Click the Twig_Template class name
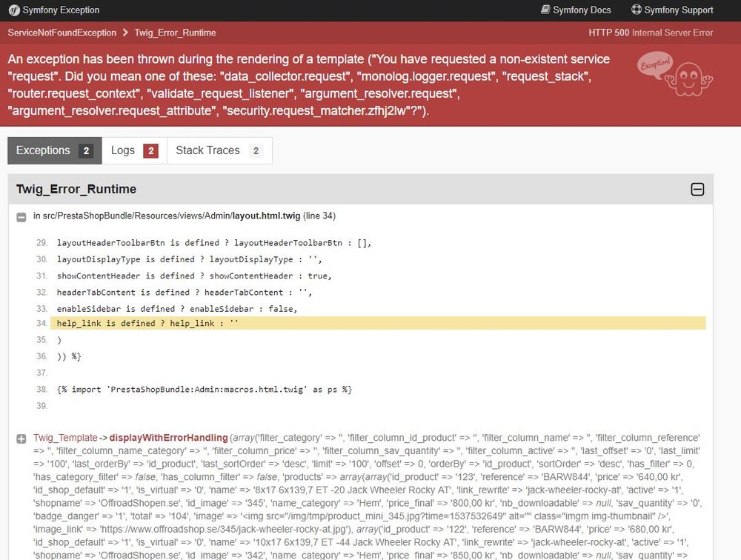The width and height of the screenshot is (741, 560). 65,438
